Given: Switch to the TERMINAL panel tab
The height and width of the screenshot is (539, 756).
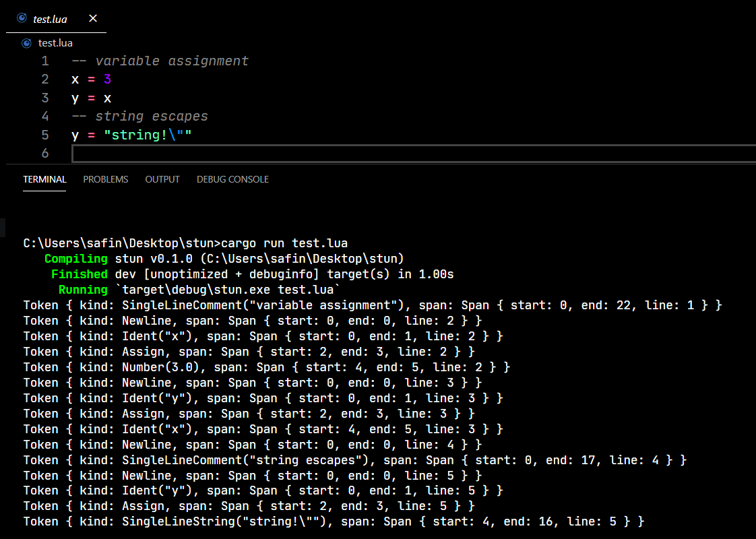Looking at the screenshot, I should coord(45,179).
